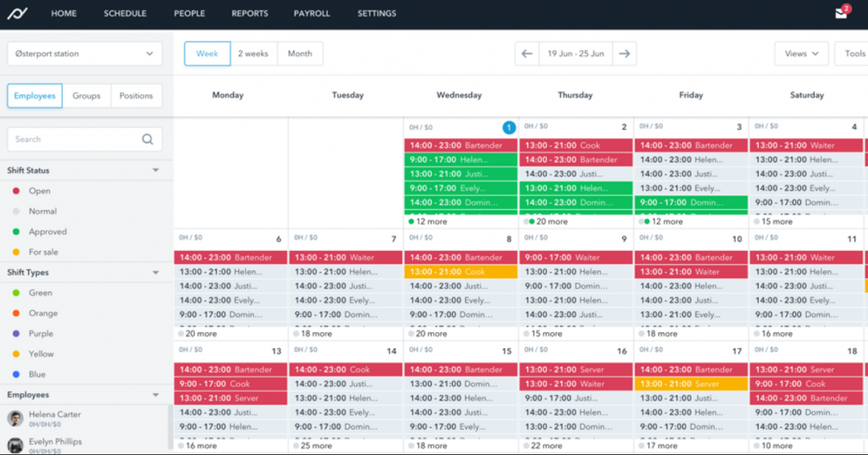Click the search magnifier icon
868x455 pixels.
click(147, 139)
